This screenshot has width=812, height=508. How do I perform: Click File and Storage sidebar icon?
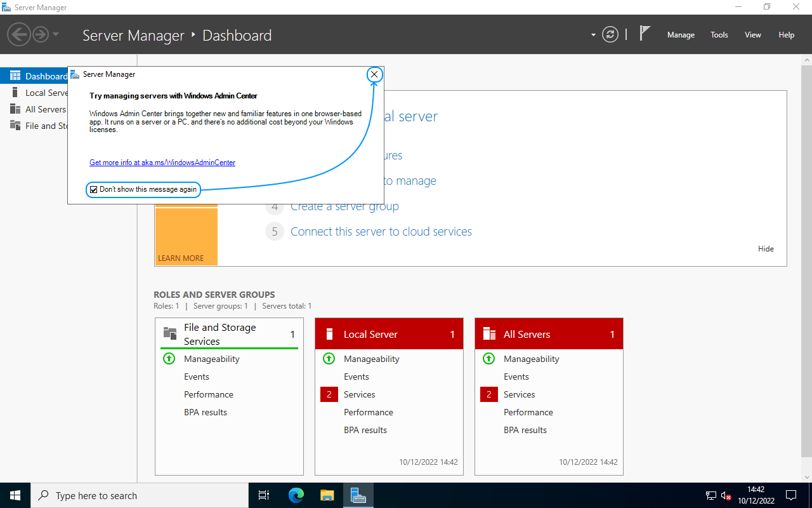click(x=15, y=125)
